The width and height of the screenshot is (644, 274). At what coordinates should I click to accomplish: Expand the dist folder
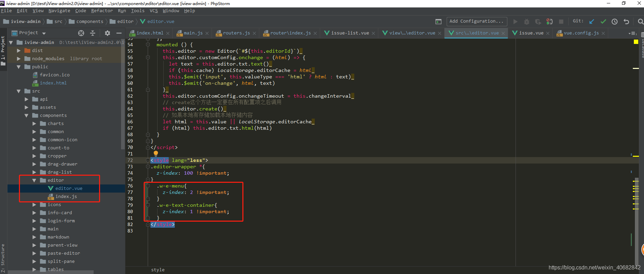pos(19,51)
